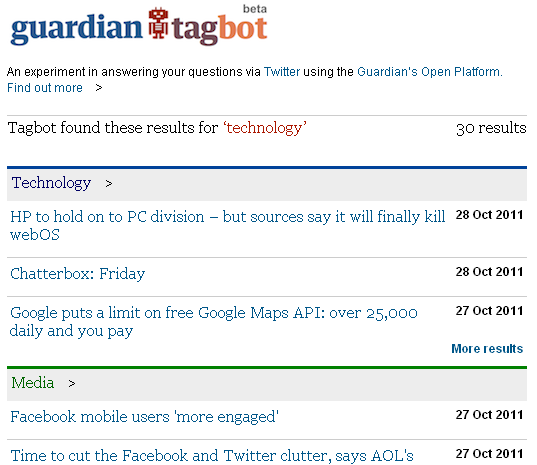This screenshot has width=537, height=465.
Task: Click the beta label above tagbot
Action: pyautogui.click(x=255, y=9)
